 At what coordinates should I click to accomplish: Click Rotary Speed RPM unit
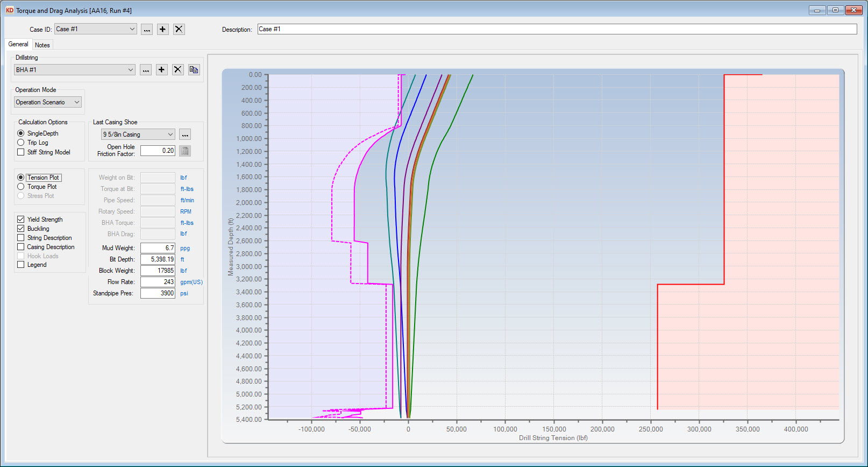pos(186,211)
